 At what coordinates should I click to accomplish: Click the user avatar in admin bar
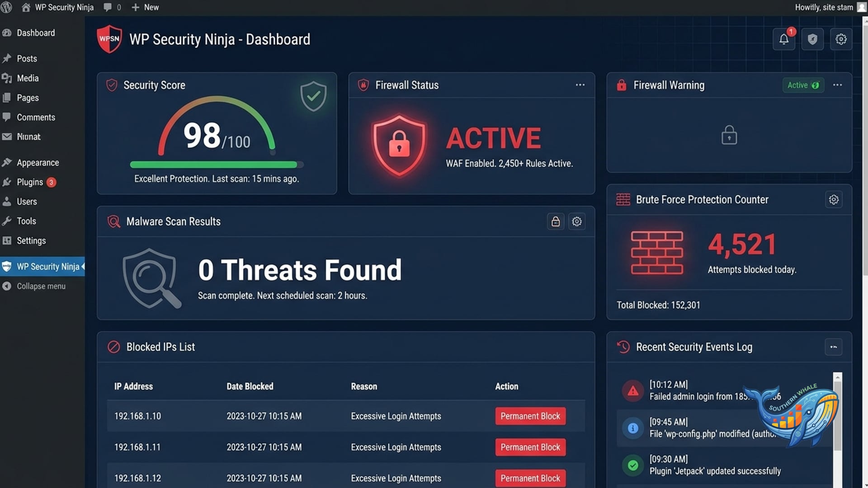(862, 7)
